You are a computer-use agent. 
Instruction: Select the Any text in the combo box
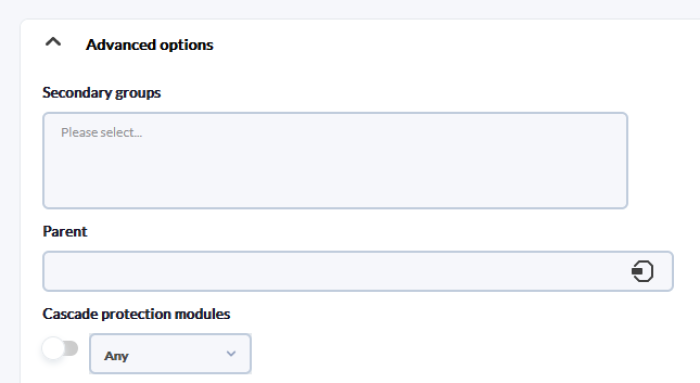[x=116, y=356]
